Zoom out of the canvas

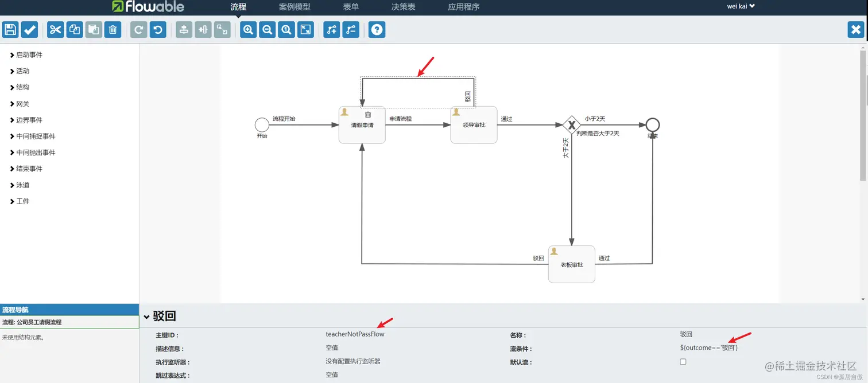pos(267,30)
